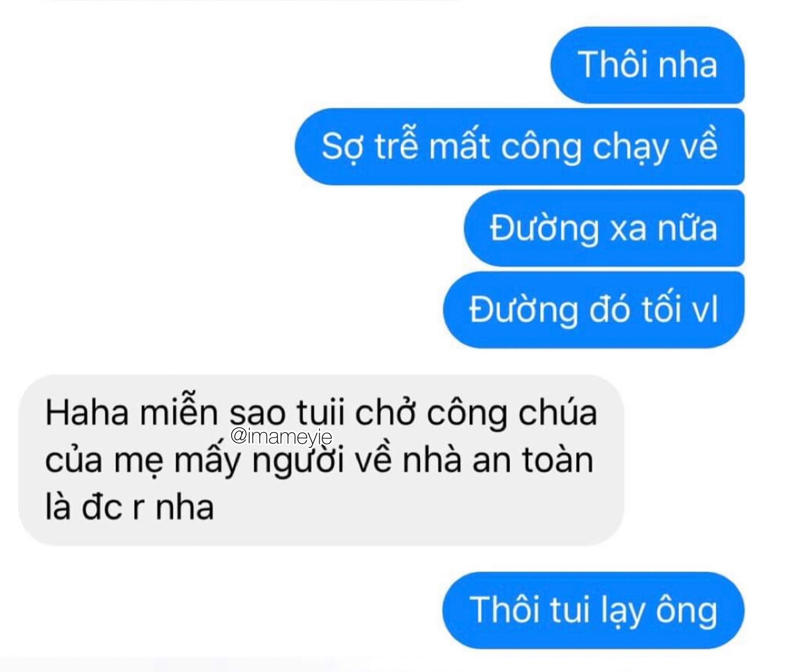Screen dimensions: 796x672
Task: Click the word 'Haha' in the gray message
Action: (x=87, y=413)
